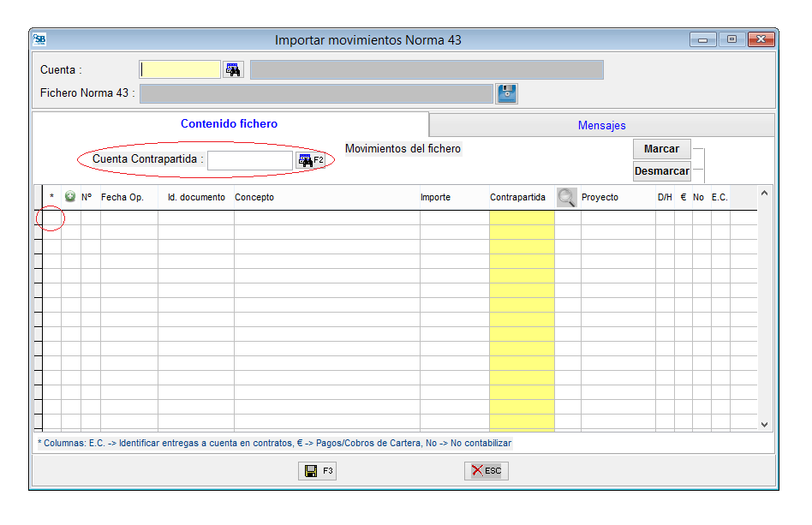Click the grid scrollbar up arrow
Screen dimensions: 812x525
point(765,193)
